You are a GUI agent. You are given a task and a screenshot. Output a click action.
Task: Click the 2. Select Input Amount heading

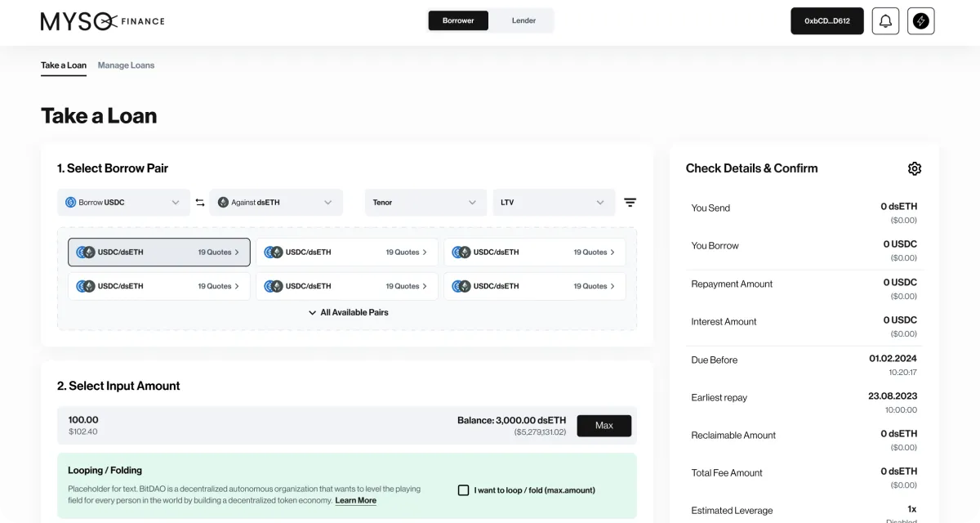coord(118,386)
